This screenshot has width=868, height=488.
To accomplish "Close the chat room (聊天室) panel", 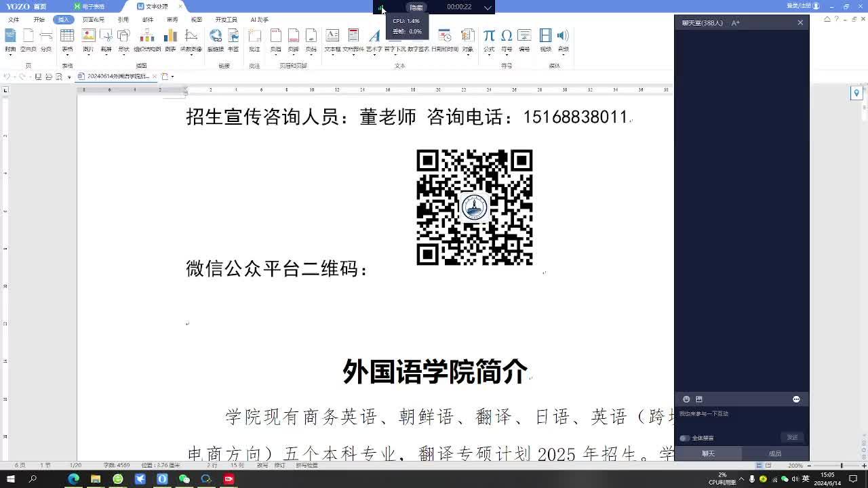I will [x=800, y=22].
